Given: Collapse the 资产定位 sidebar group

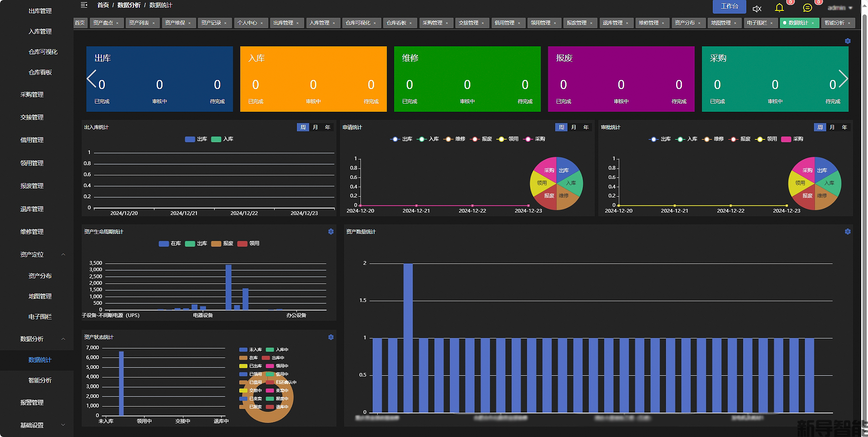Looking at the screenshot, I should 63,255.
